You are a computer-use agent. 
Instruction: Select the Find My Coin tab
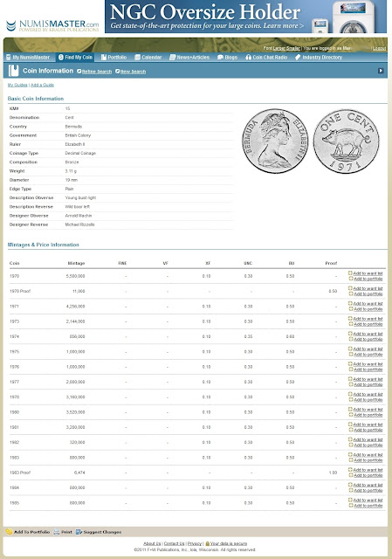pyautogui.click(x=75, y=57)
